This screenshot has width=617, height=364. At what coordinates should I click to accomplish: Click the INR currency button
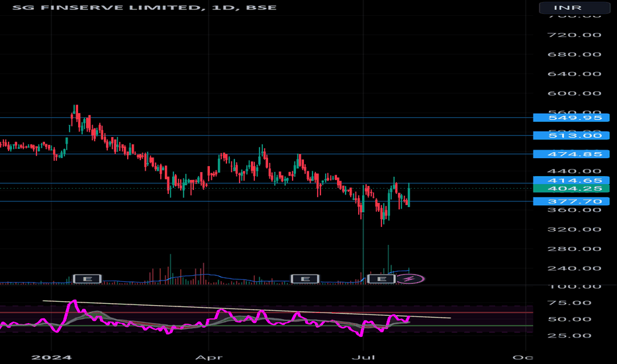tap(574, 7)
